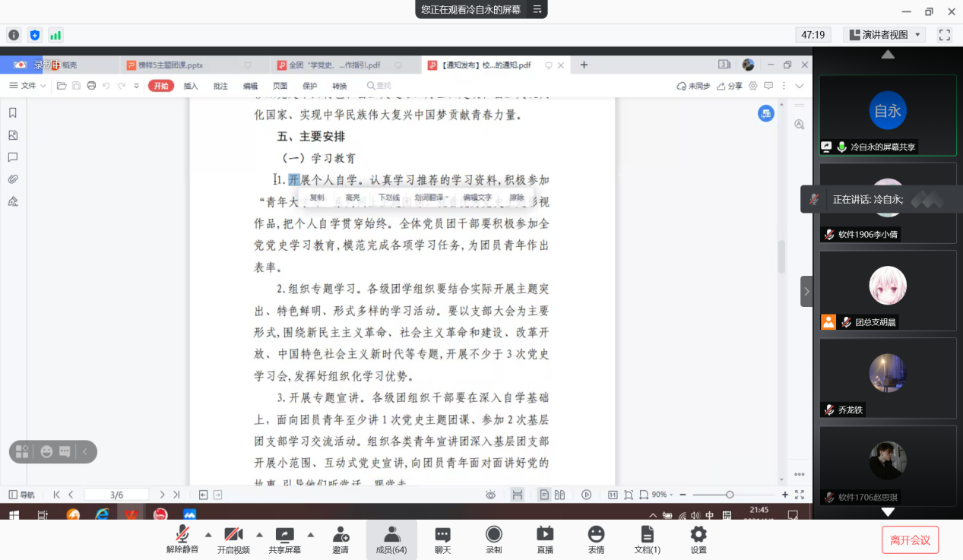Click the 离开会议 leave meeting button
This screenshot has width=963, height=560.
coord(911,540)
